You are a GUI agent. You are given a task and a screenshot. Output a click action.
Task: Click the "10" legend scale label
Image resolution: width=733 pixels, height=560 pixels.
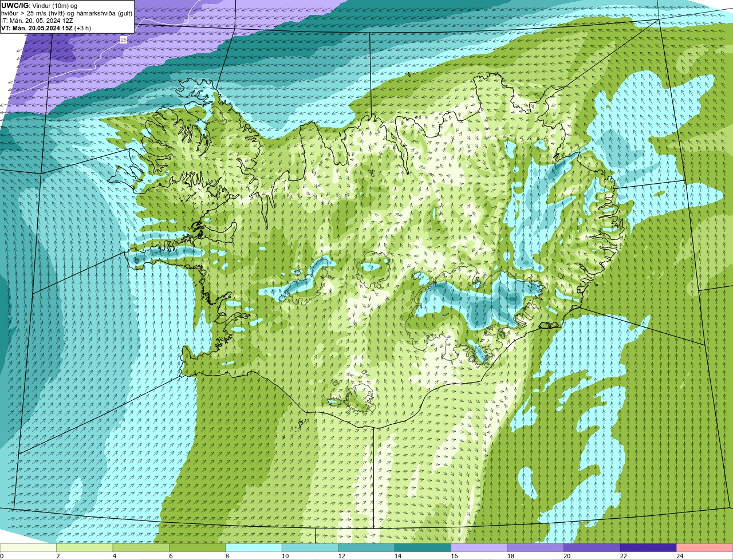tap(285, 556)
